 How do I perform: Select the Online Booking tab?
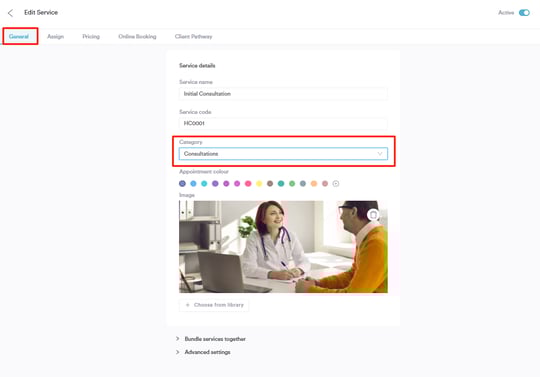(x=137, y=36)
